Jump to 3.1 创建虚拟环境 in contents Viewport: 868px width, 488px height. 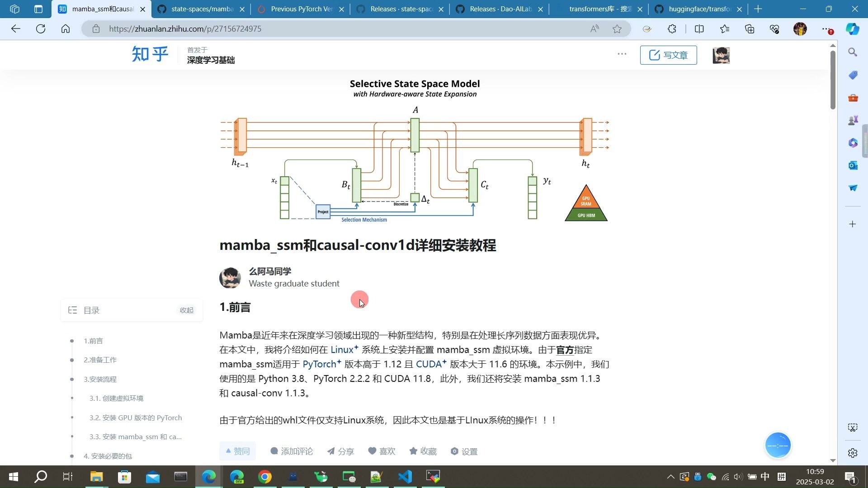pos(116,398)
